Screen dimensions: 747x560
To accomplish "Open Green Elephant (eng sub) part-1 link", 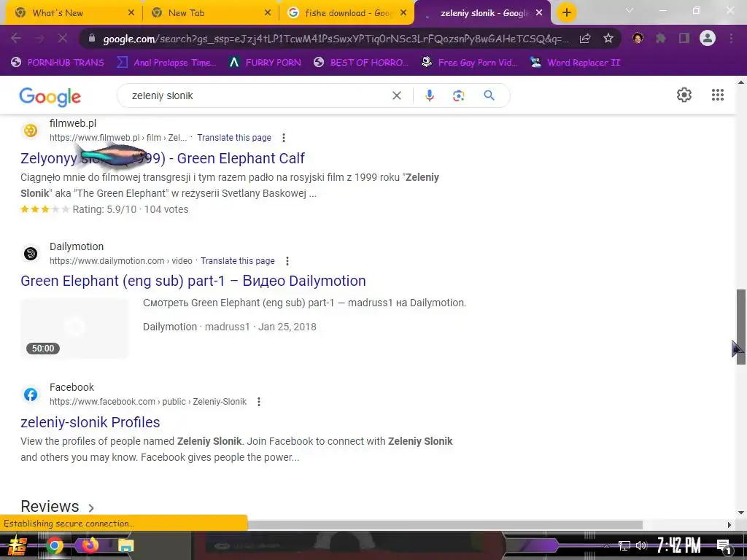I will [x=193, y=281].
